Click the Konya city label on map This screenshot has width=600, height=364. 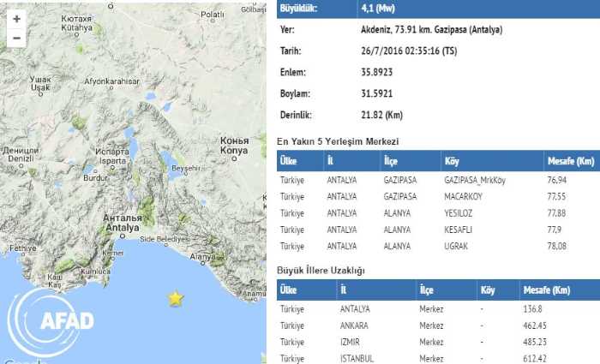(234, 151)
